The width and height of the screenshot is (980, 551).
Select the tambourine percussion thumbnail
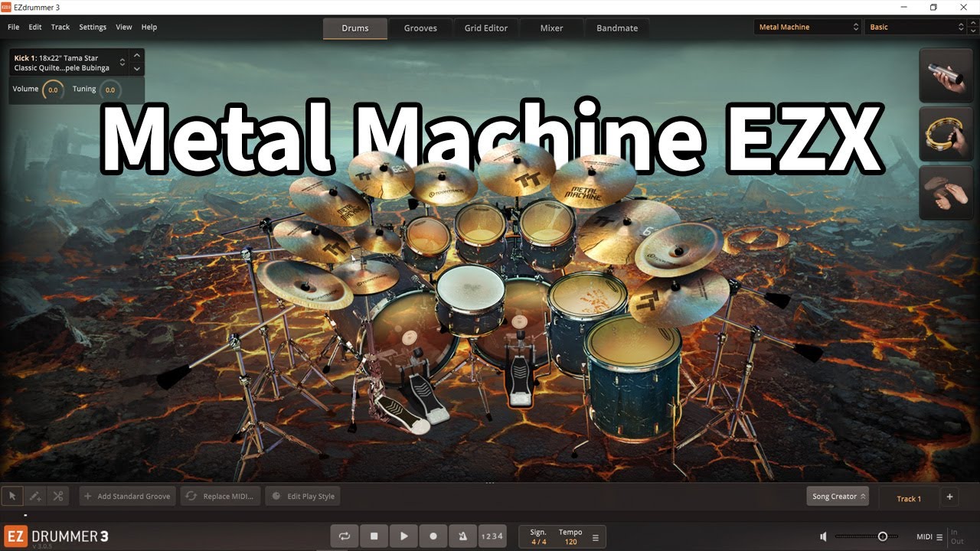946,134
